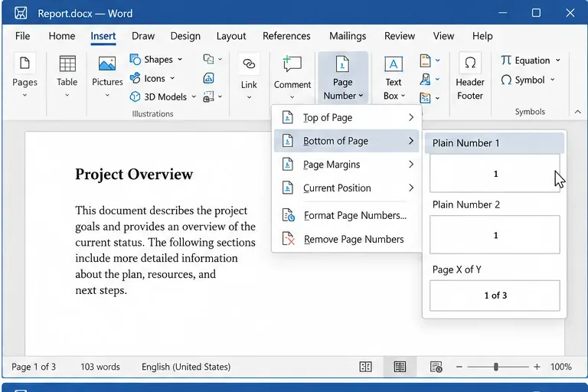The image size is (588, 392).
Task: Open the Quick Parts dropdown arrow
Action: [x=438, y=60]
